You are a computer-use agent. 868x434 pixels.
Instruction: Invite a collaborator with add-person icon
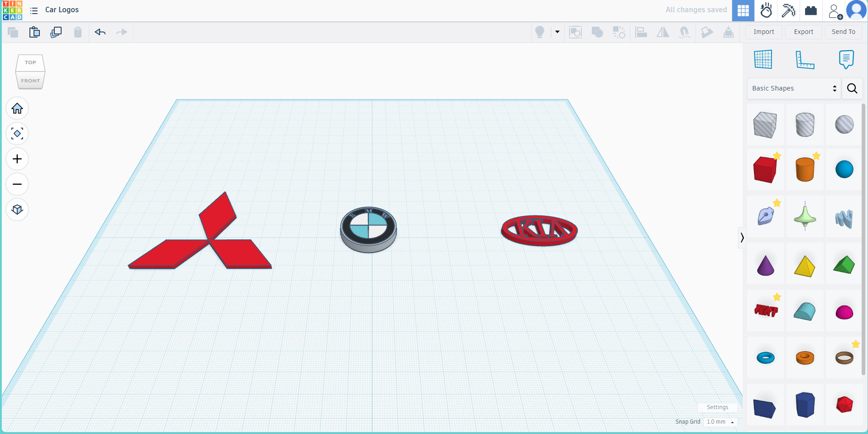(x=834, y=11)
